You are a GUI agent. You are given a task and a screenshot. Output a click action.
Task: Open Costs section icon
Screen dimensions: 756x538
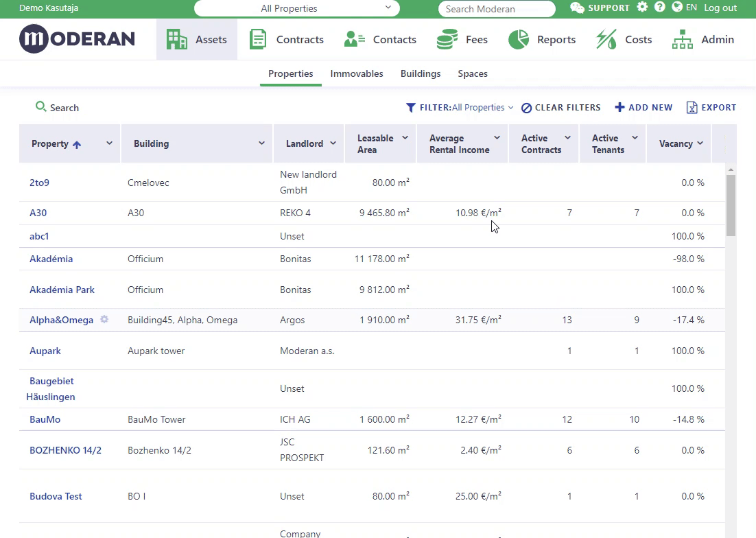pos(606,40)
